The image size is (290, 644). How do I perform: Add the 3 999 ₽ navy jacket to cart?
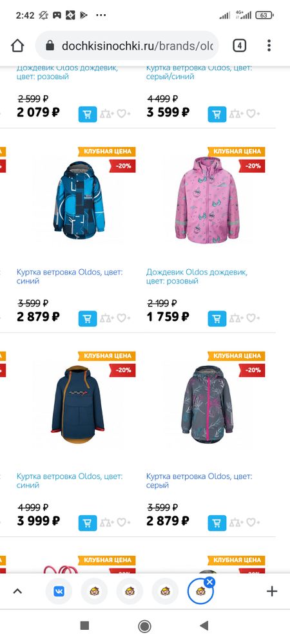[88, 523]
